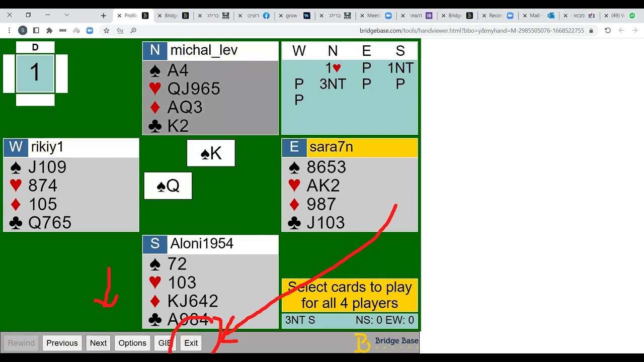Image resolution: width=644 pixels, height=362 pixels.
Task: Expand the tab search dropdown chevron
Action: pos(66,15)
